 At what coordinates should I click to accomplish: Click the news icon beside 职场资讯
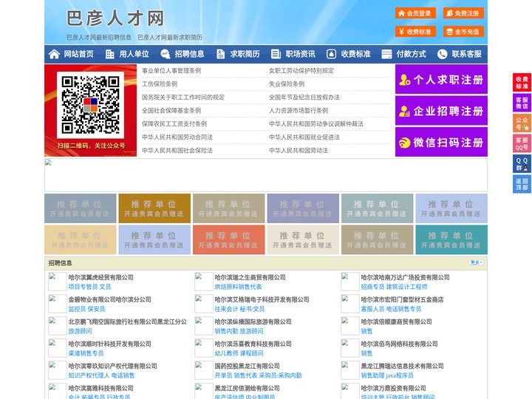coord(276,54)
